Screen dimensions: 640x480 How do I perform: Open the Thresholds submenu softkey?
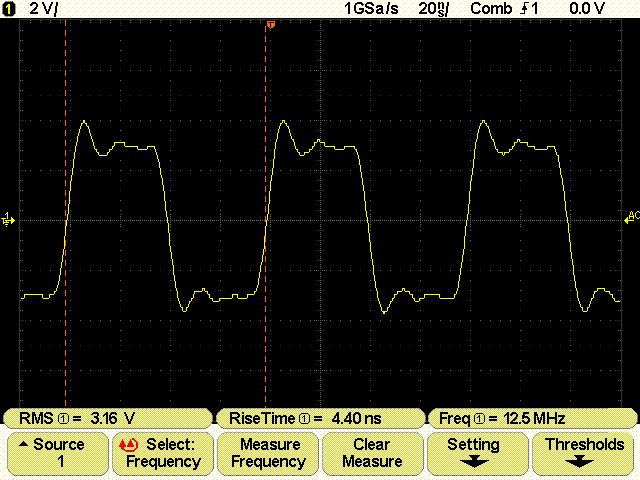(x=582, y=453)
